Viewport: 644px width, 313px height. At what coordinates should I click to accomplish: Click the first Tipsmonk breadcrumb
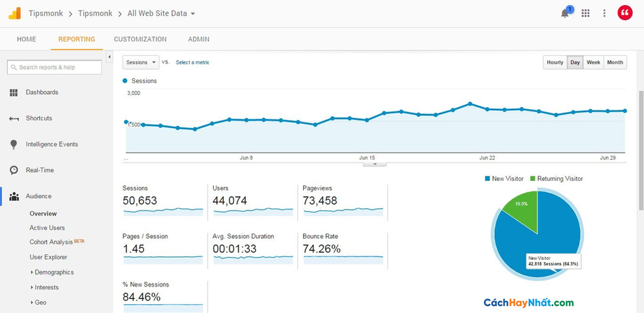[x=46, y=14]
